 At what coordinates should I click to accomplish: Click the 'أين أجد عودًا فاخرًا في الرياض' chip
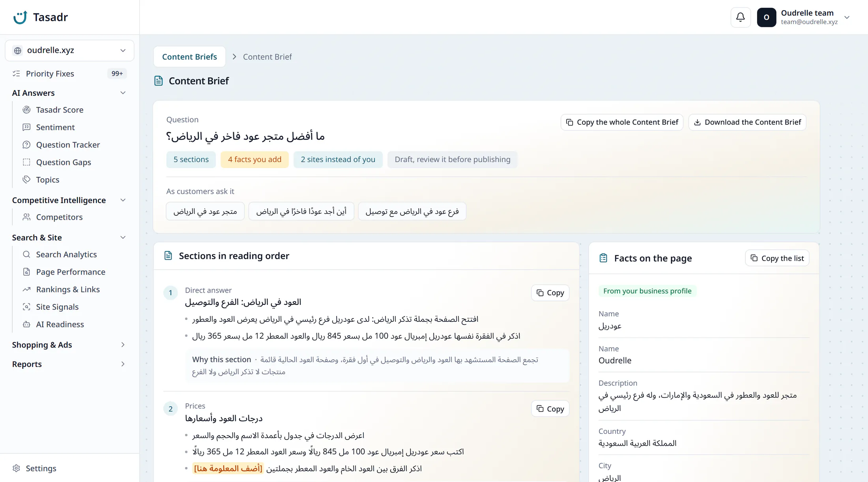pyautogui.click(x=301, y=211)
